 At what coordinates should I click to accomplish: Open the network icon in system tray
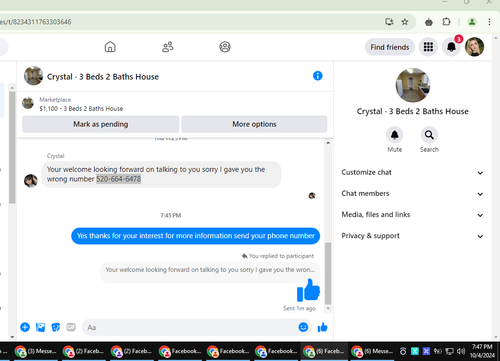click(450, 351)
